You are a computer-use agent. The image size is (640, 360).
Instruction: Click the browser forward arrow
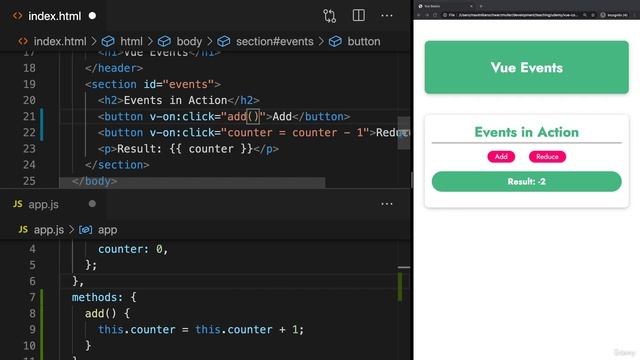(427, 15)
